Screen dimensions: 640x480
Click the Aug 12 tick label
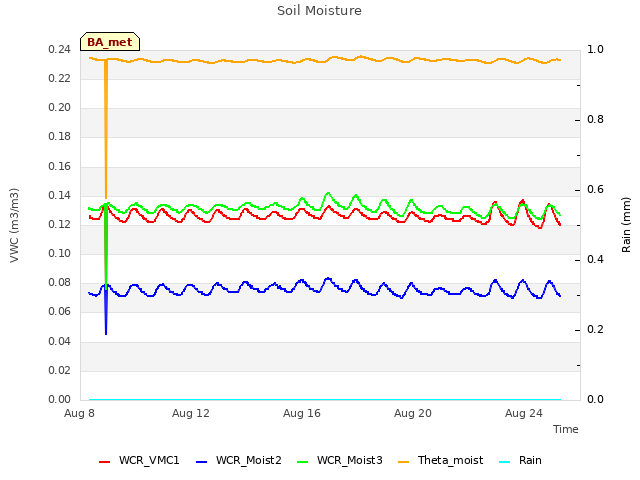click(191, 413)
